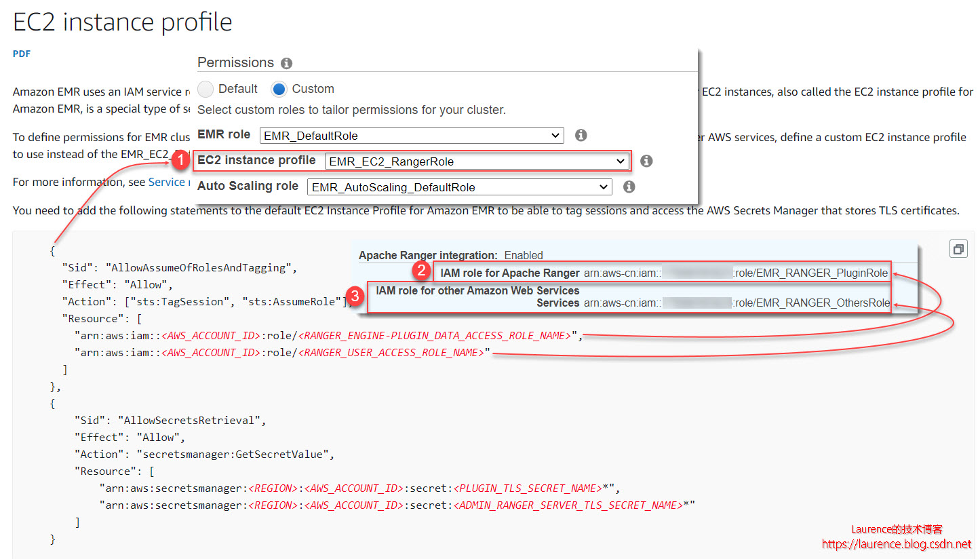Click the Select custom roles description text
Viewport: 980px width, 559px height.
pos(351,109)
